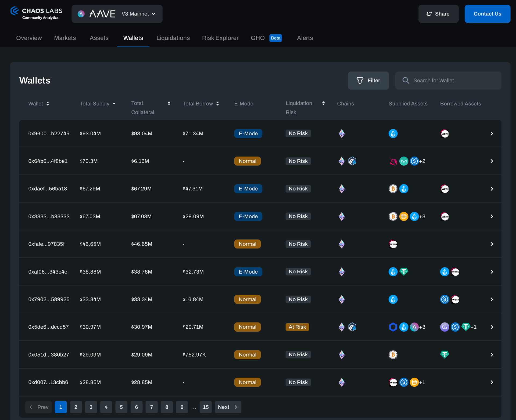
Task: Click E-Mode badge in 0xdaef...56ba18 row
Action: (x=248, y=189)
